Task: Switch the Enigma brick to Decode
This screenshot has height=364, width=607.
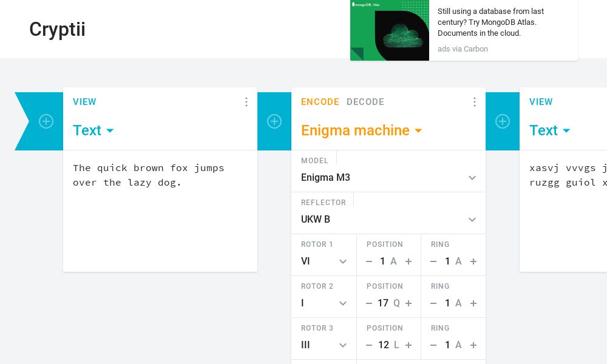Action: 365,102
